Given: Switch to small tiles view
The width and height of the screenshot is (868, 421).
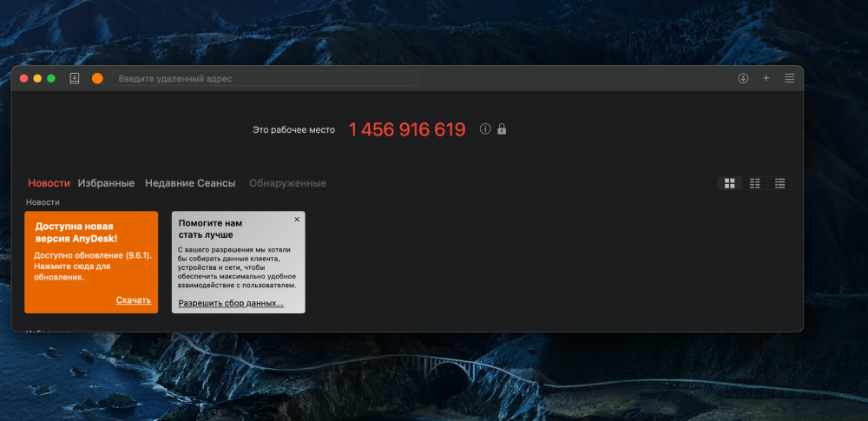Looking at the screenshot, I should tap(754, 183).
